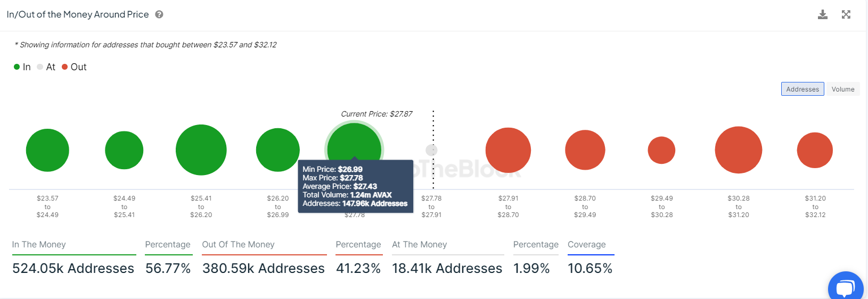The height and width of the screenshot is (299, 868).
Task: Click green bubble for $23.57 to $24.49
Action: 47,150
